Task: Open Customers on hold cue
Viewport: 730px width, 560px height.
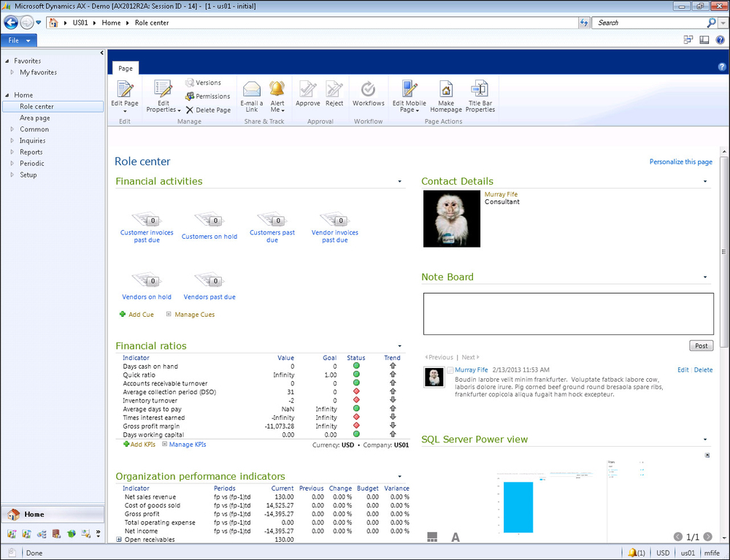Action: click(x=209, y=226)
